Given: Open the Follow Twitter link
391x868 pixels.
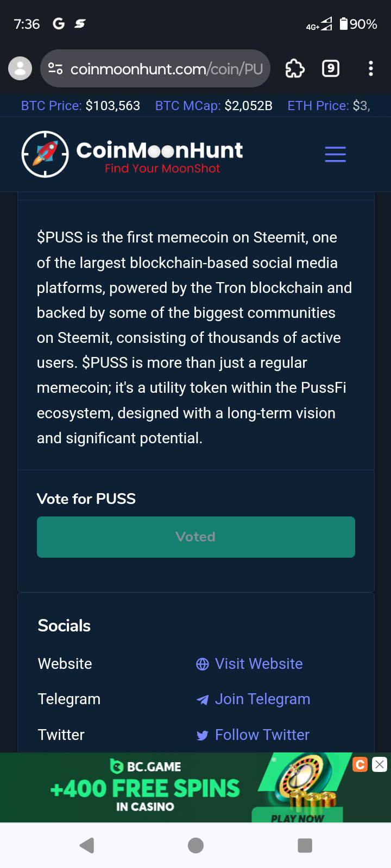Looking at the screenshot, I should pyautogui.click(x=262, y=735).
